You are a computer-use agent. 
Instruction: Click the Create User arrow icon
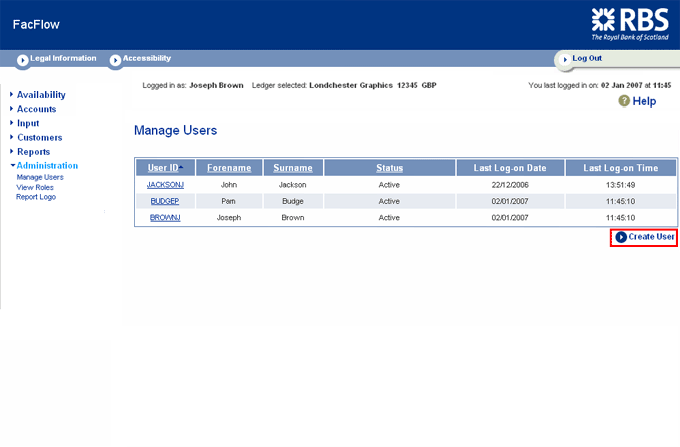tap(621, 237)
